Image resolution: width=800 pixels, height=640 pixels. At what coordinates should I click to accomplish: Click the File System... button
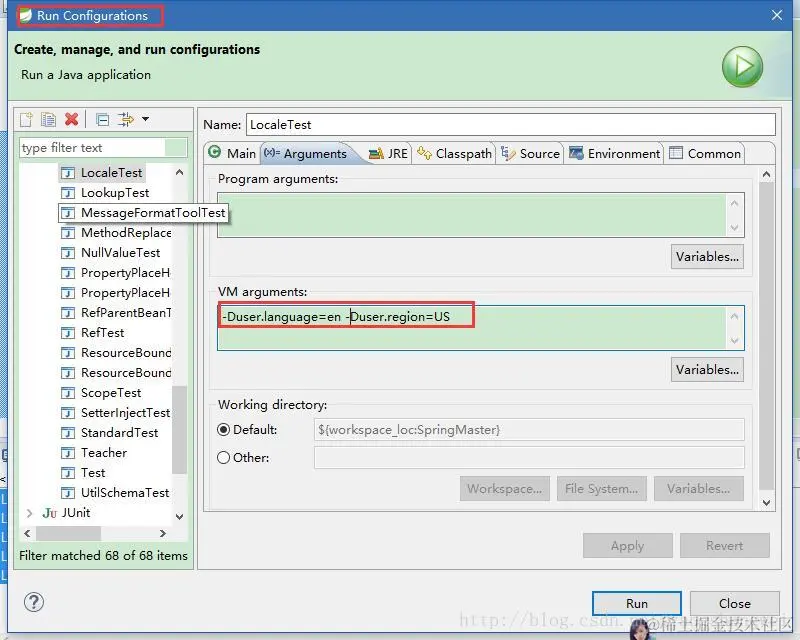click(x=602, y=488)
